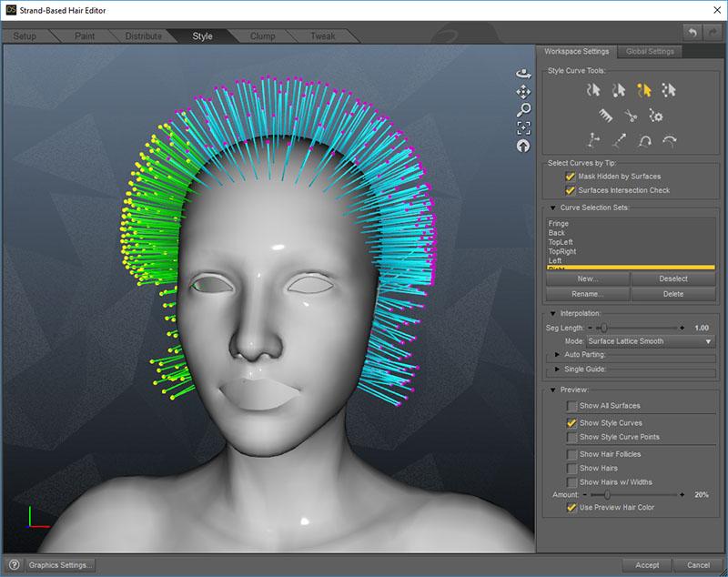Select the pan view control icon
728x577 pixels.
pos(523,92)
